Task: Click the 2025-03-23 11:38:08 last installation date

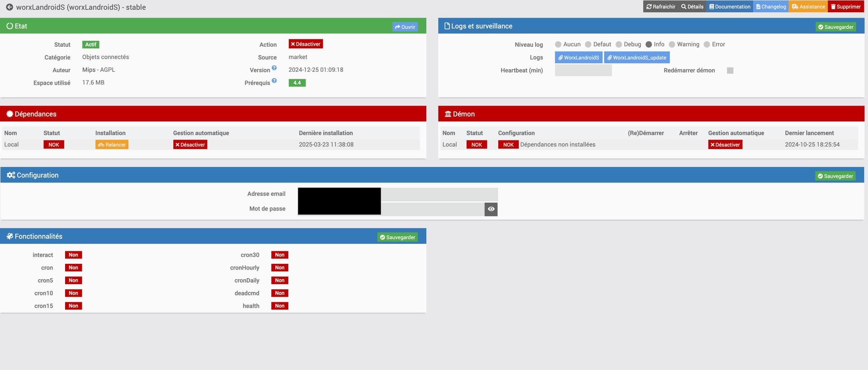Action: click(326, 145)
